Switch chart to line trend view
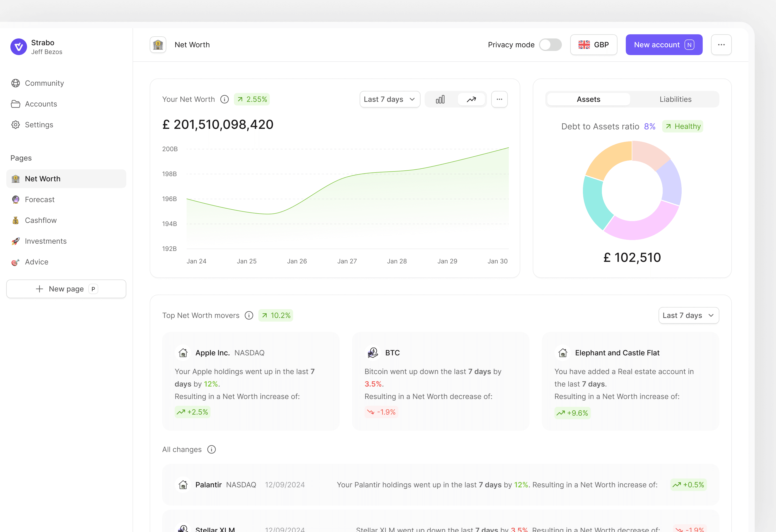The height and width of the screenshot is (532, 776). [471, 99]
